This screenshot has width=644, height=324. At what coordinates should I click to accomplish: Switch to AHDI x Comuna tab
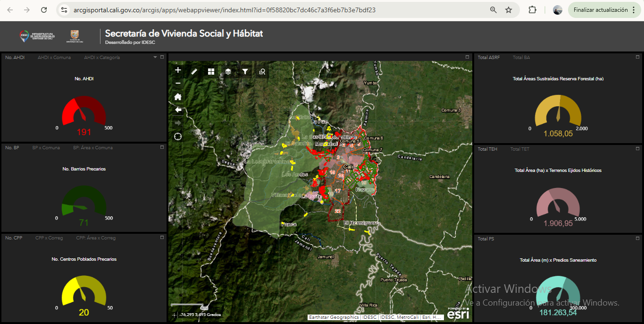click(x=54, y=58)
